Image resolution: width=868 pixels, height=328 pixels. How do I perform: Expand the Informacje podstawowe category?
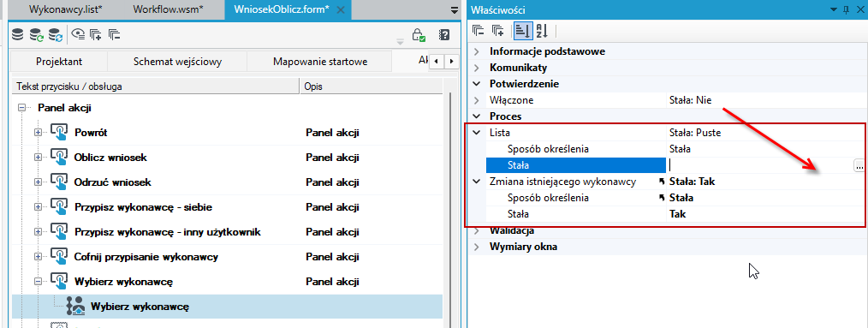pos(477,51)
